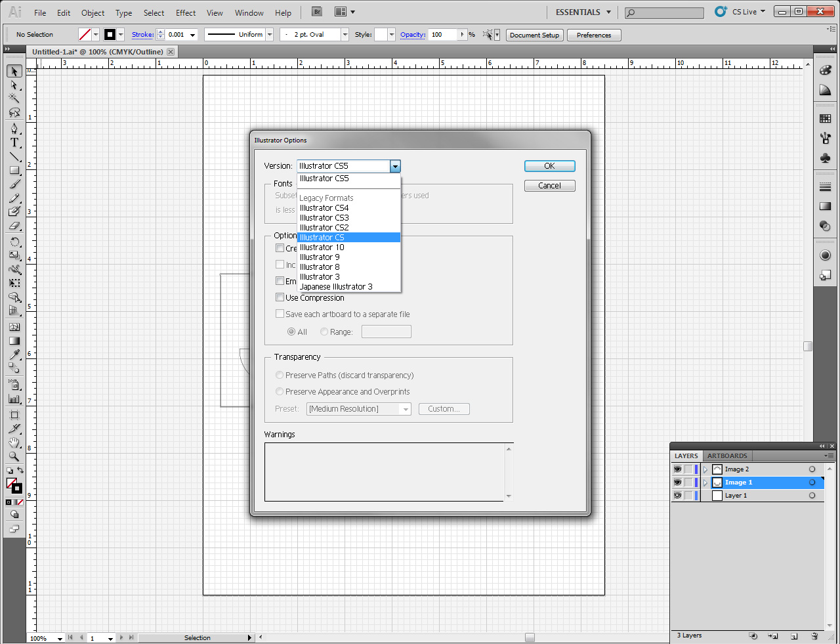This screenshot has width=840, height=644.
Task: Click the fill color swatch in control bar
Action: click(85, 35)
